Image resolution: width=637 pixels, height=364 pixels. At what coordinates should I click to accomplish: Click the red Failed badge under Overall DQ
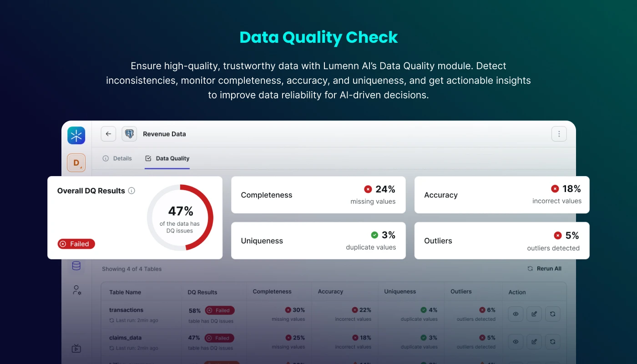tap(76, 244)
